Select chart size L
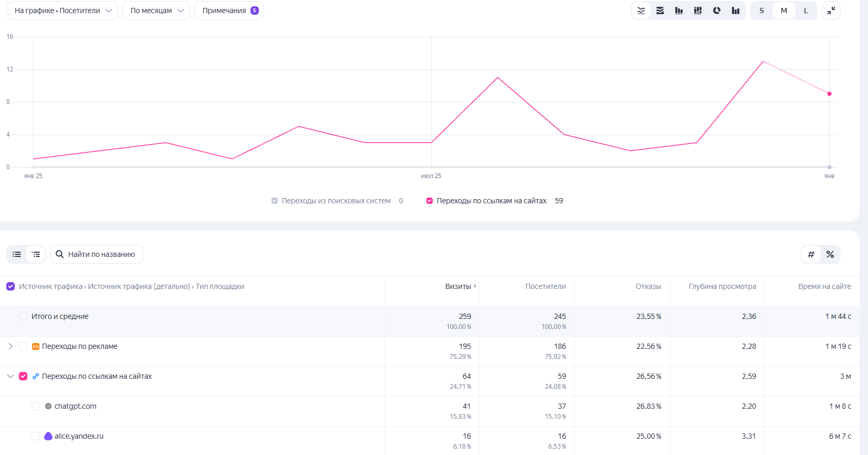The width and height of the screenshot is (868, 455). pos(806,11)
